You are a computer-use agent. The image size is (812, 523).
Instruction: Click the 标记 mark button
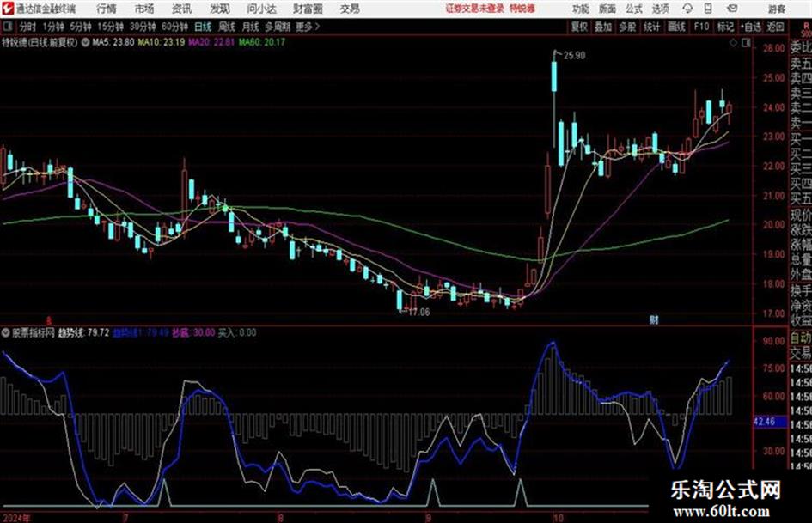pyautogui.click(x=725, y=27)
